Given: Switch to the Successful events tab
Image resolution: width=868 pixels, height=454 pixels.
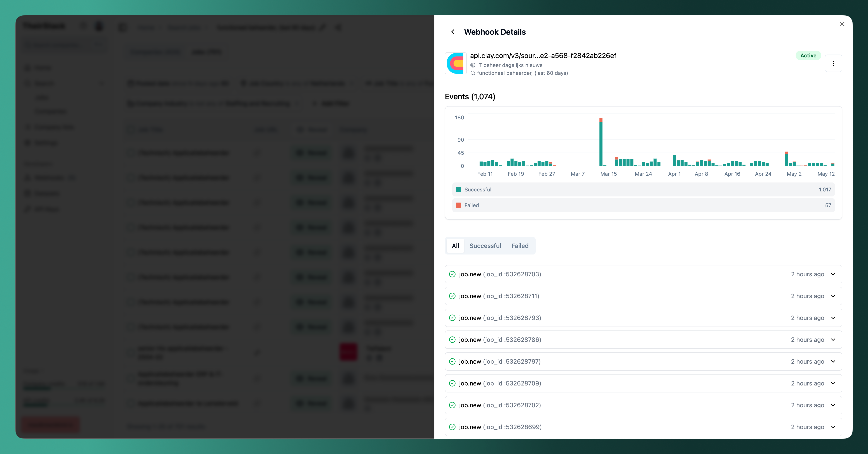Looking at the screenshot, I should pos(485,246).
